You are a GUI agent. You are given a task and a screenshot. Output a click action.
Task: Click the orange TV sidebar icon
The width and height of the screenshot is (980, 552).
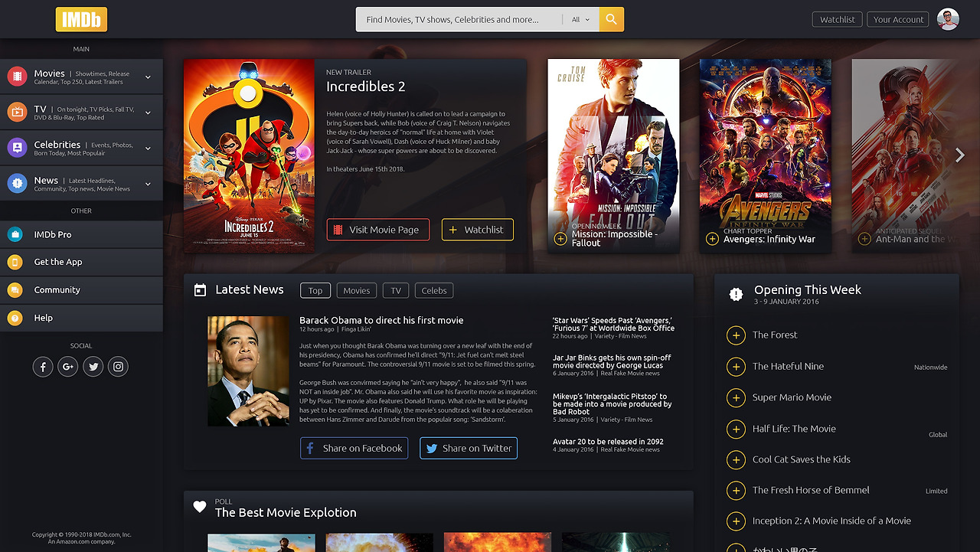17,113
